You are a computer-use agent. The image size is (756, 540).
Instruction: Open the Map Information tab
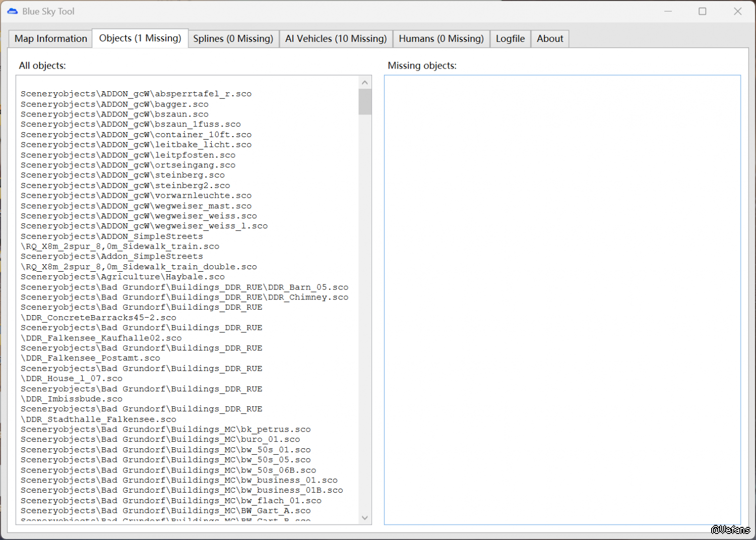[50, 39]
